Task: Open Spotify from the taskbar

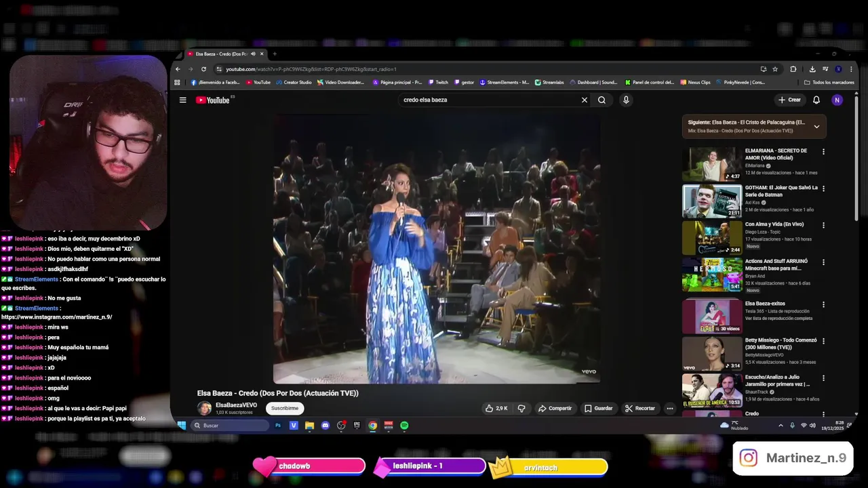Action: pos(404,426)
